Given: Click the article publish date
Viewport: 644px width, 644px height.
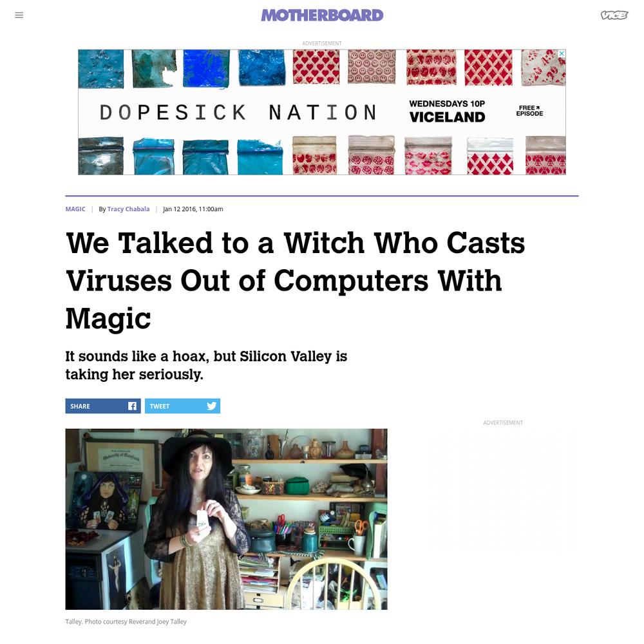Looking at the screenshot, I should pos(193,209).
